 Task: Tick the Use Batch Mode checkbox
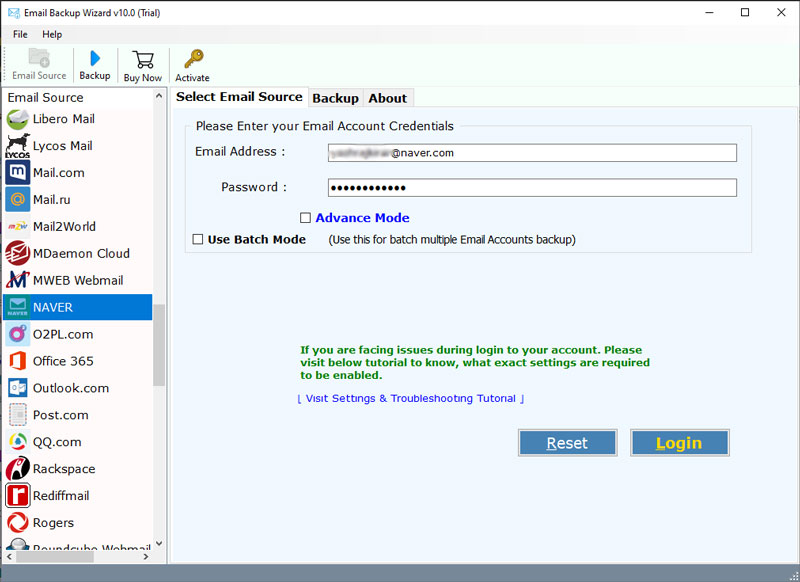tap(198, 240)
